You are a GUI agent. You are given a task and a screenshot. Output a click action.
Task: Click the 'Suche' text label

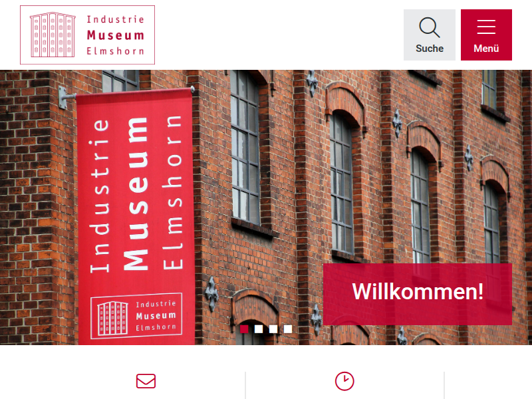tap(430, 49)
